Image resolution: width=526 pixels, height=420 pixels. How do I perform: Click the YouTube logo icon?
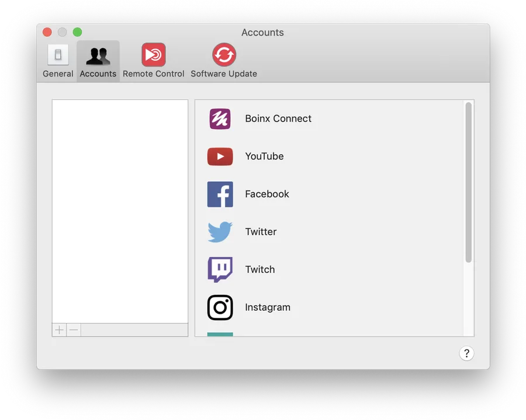coord(220,157)
